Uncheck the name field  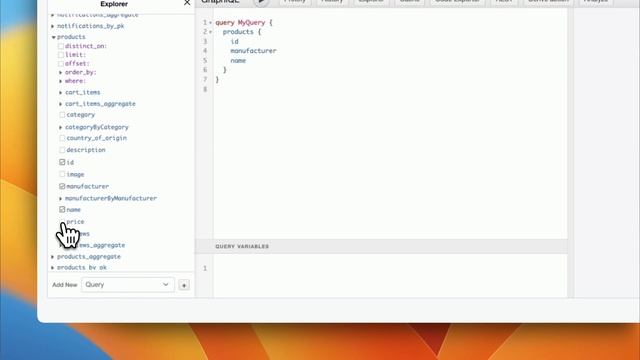[x=62, y=209]
